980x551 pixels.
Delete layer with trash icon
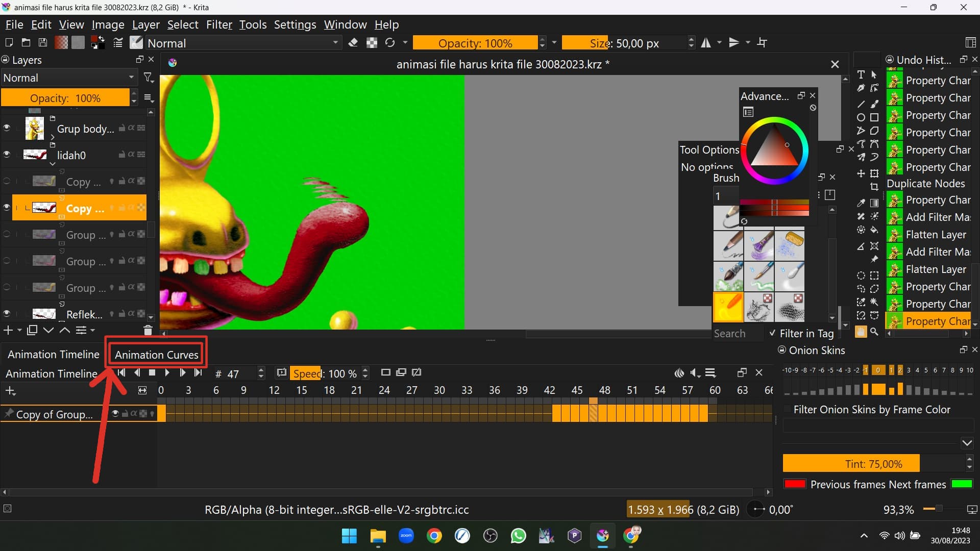[148, 330]
